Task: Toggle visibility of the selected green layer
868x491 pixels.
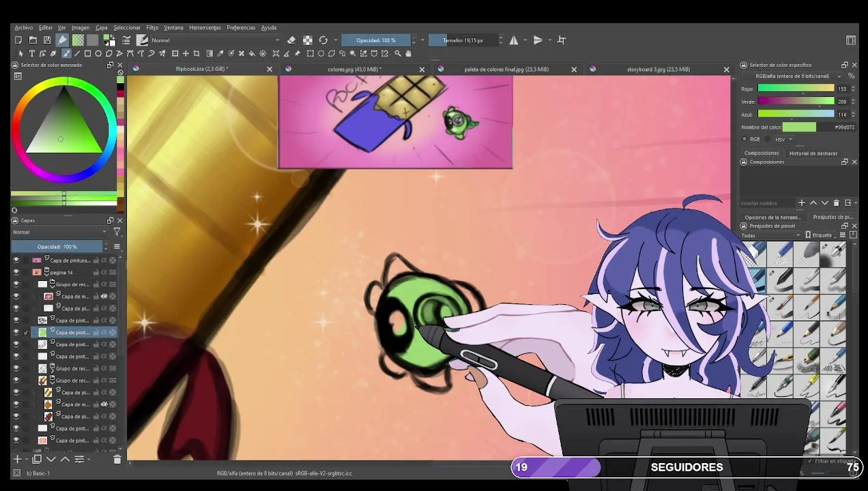Action: 16,333
